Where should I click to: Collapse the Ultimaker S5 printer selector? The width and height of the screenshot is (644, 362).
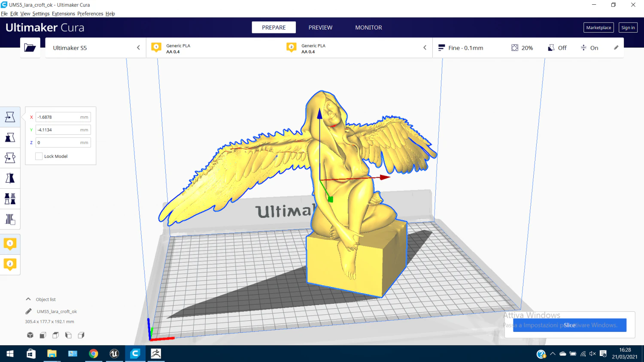tap(138, 48)
